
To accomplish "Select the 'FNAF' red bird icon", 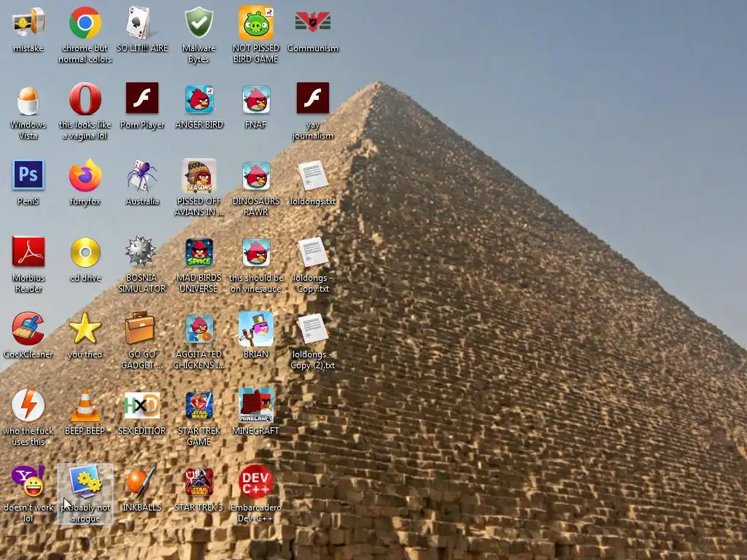I will (256, 99).
